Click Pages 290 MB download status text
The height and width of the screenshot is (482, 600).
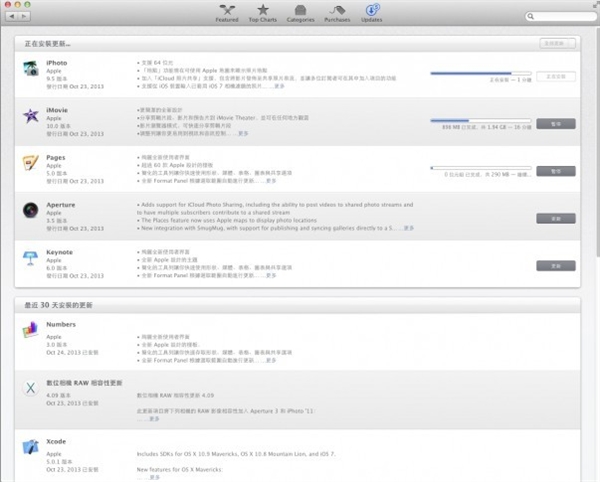(x=488, y=174)
